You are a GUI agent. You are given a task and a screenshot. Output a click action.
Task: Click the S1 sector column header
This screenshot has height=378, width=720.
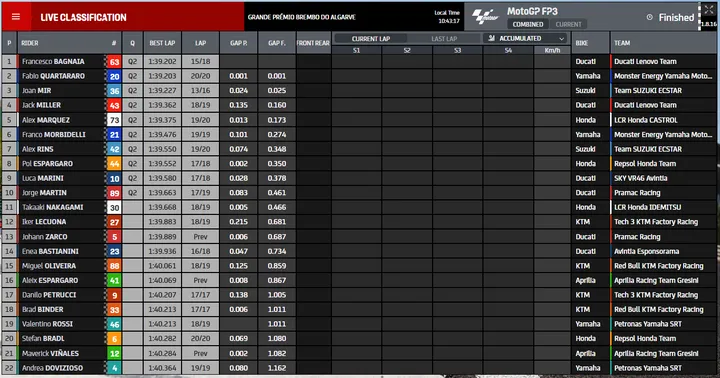point(356,51)
